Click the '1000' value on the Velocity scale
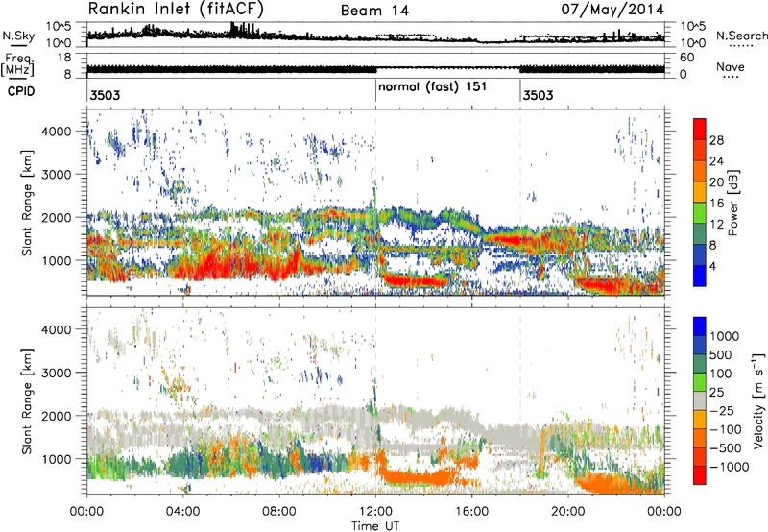Screen dimensions: 768x532 point(725,336)
